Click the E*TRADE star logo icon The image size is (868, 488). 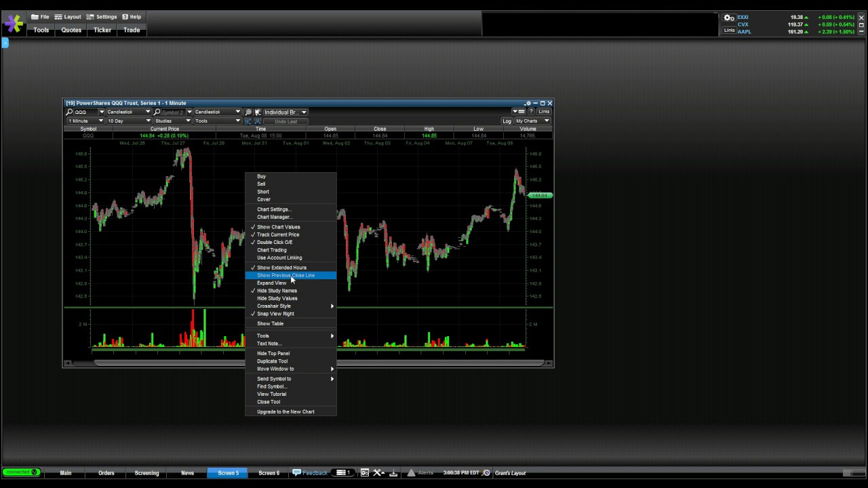tap(13, 24)
